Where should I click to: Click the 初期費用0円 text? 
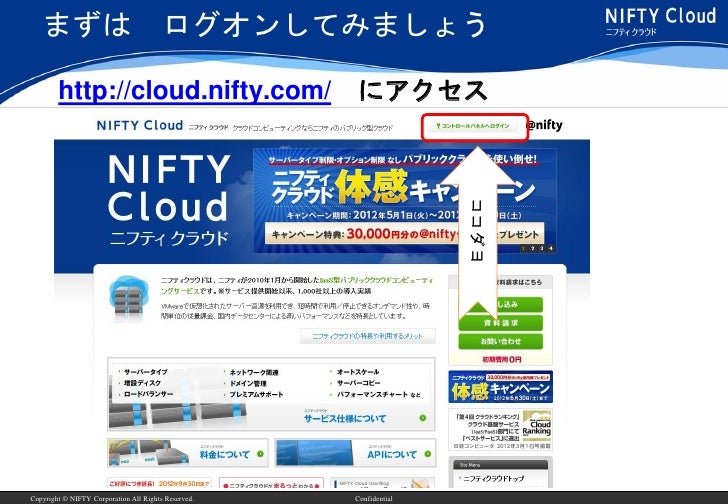click(501, 359)
